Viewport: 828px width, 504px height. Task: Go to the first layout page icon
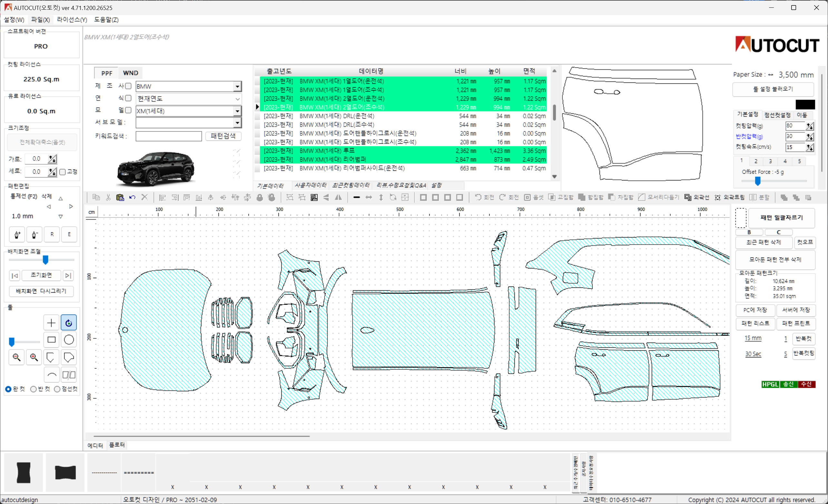[15, 276]
